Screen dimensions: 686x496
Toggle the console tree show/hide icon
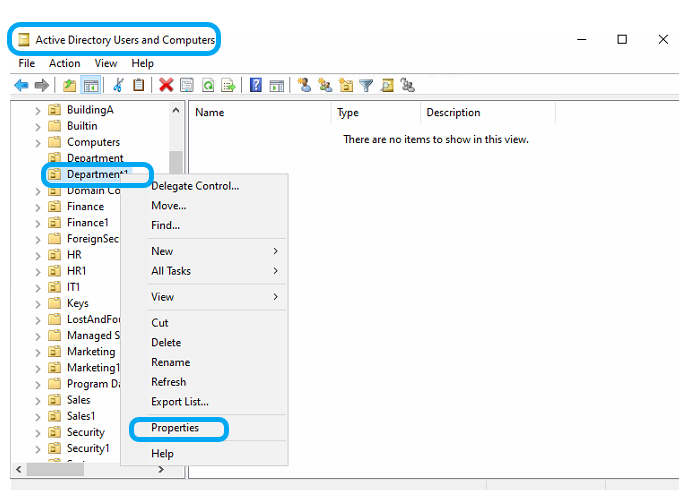91,85
